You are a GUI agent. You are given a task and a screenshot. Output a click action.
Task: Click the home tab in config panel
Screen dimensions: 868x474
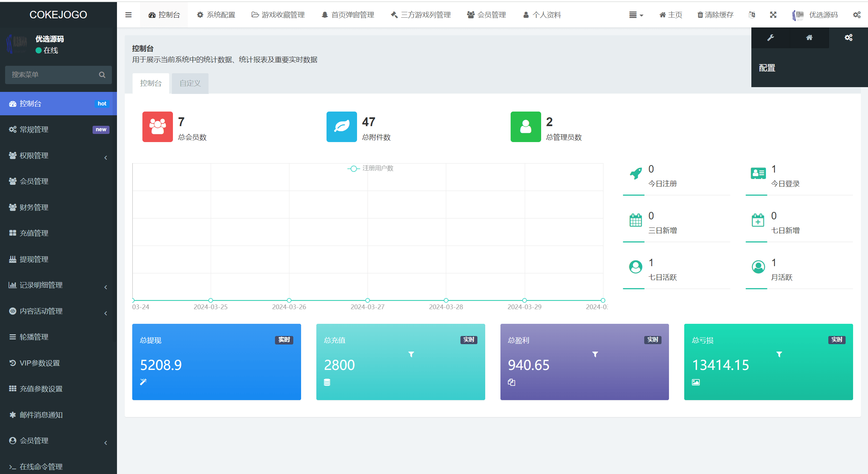[x=809, y=38]
